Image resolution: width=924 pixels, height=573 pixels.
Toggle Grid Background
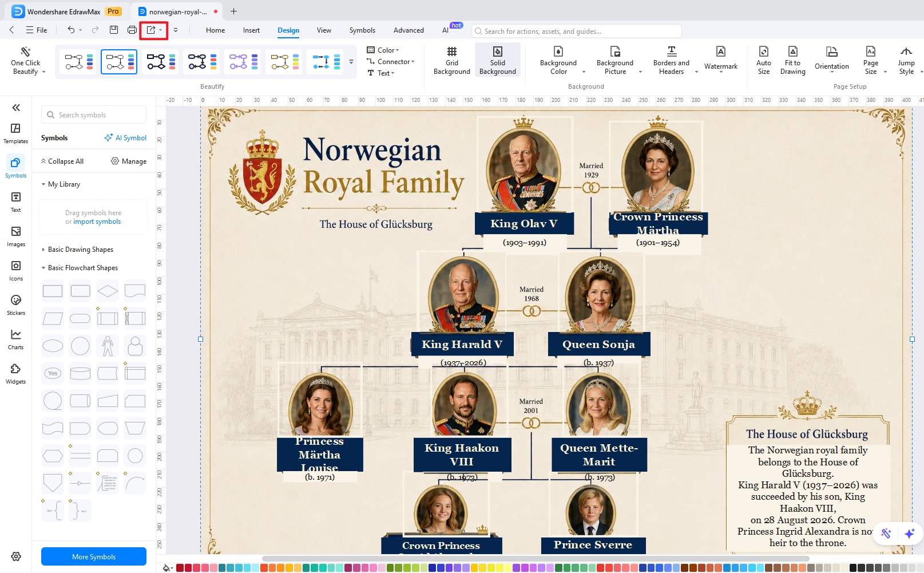pos(452,60)
